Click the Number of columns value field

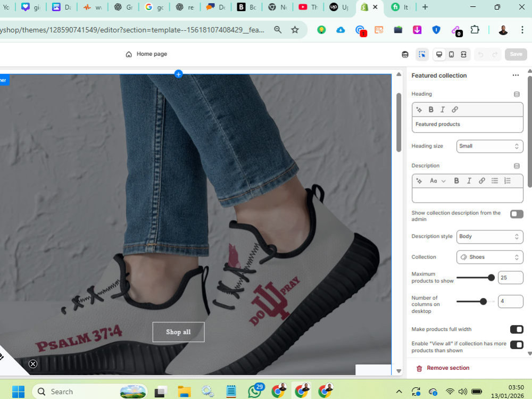pyautogui.click(x=510, y=301)
